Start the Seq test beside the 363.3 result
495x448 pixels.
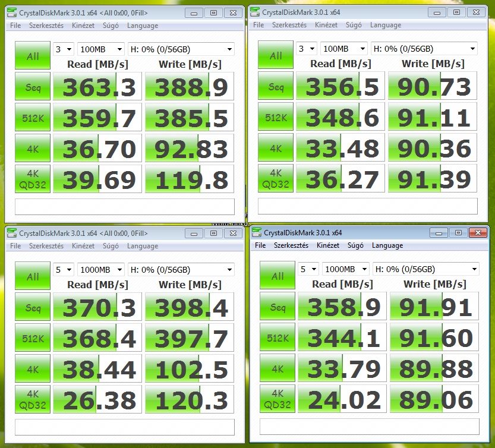point(33,86)
